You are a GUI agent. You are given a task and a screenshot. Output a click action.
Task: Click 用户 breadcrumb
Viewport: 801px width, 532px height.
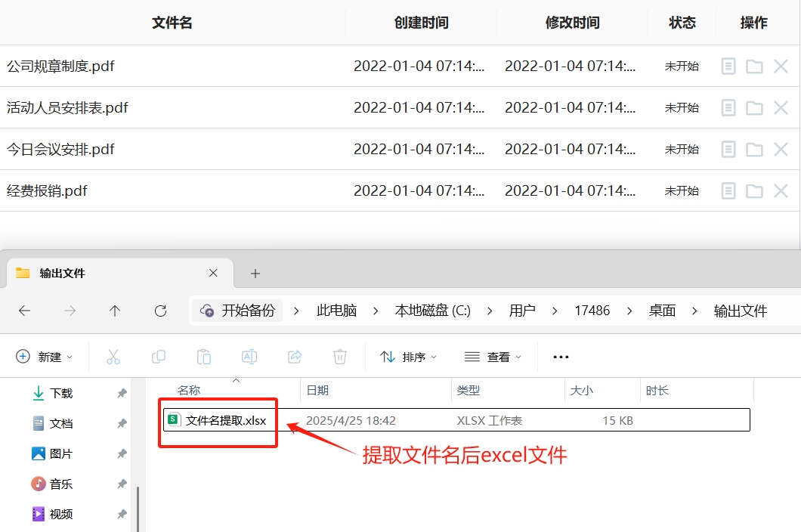[x=522, y=311]
